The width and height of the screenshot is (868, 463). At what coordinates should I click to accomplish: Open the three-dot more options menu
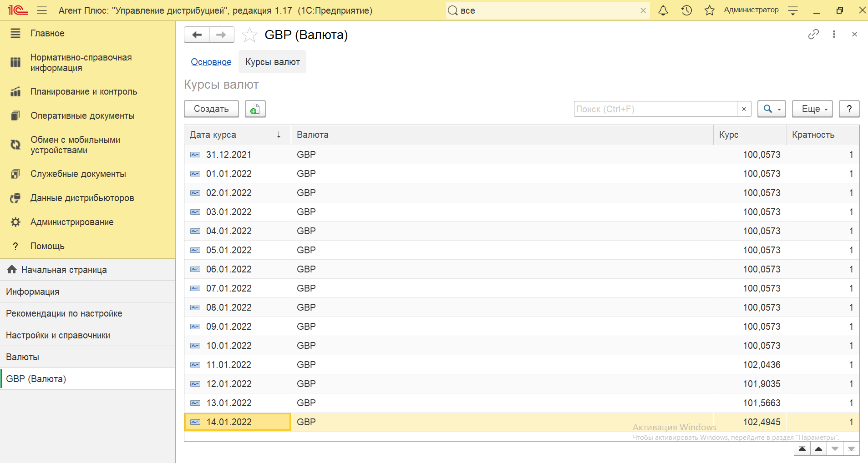pos(834,34)
